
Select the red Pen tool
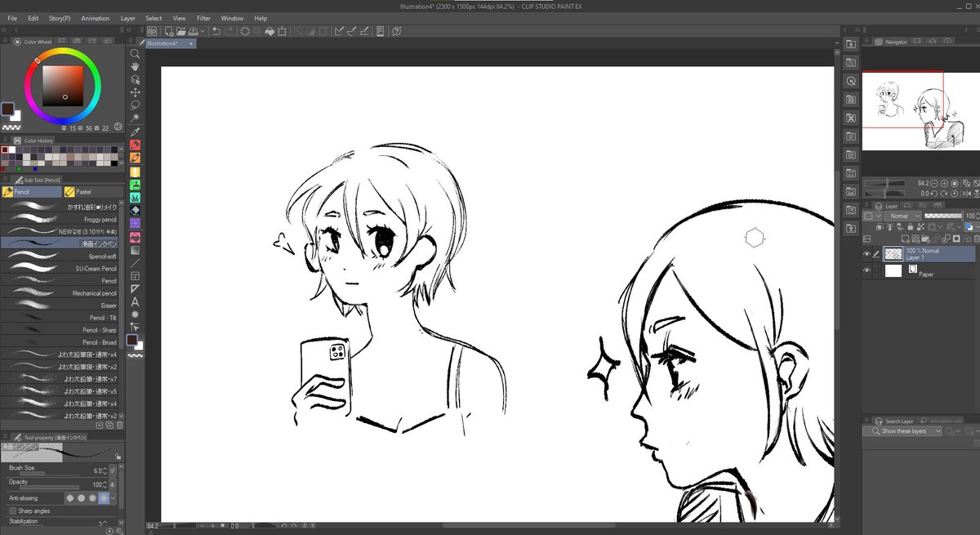click(136, 145)
